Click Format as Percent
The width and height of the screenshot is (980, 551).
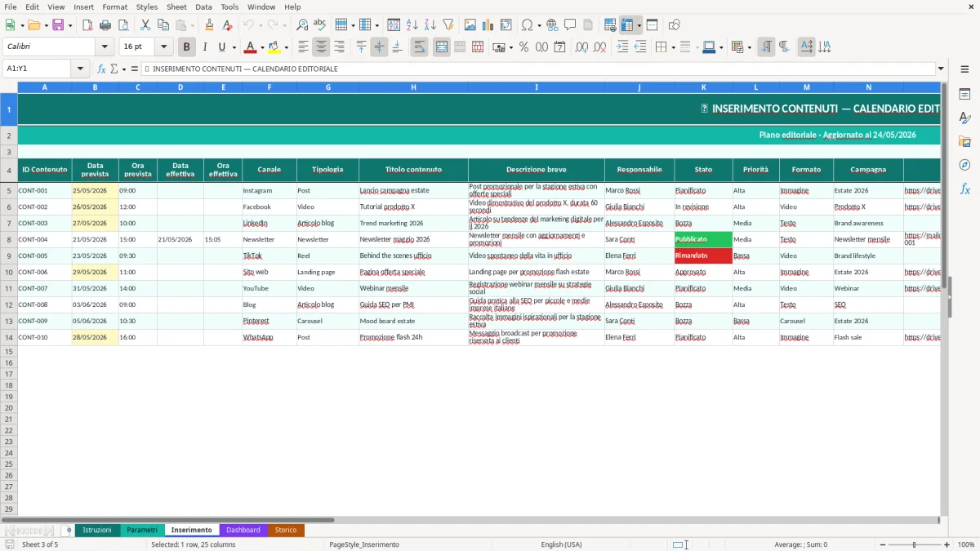coord(523,47)
